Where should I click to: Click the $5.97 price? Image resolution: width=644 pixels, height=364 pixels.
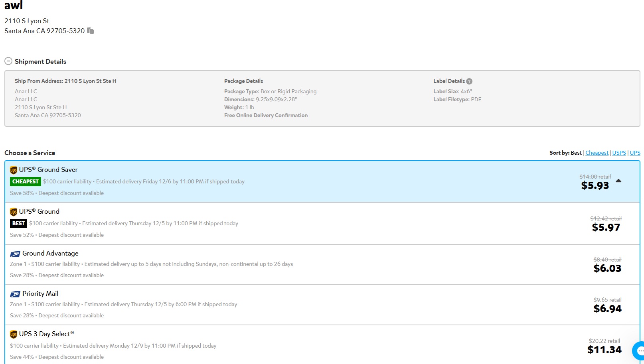tap(606, 227)
